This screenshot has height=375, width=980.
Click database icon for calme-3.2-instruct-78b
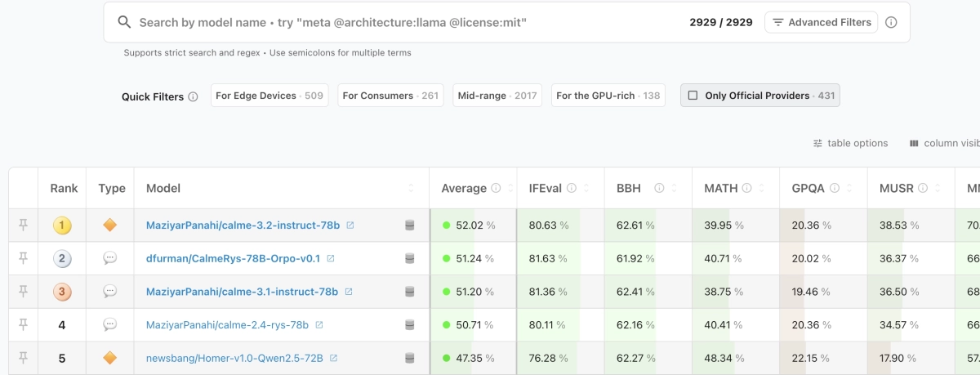(x=409, y=225)
